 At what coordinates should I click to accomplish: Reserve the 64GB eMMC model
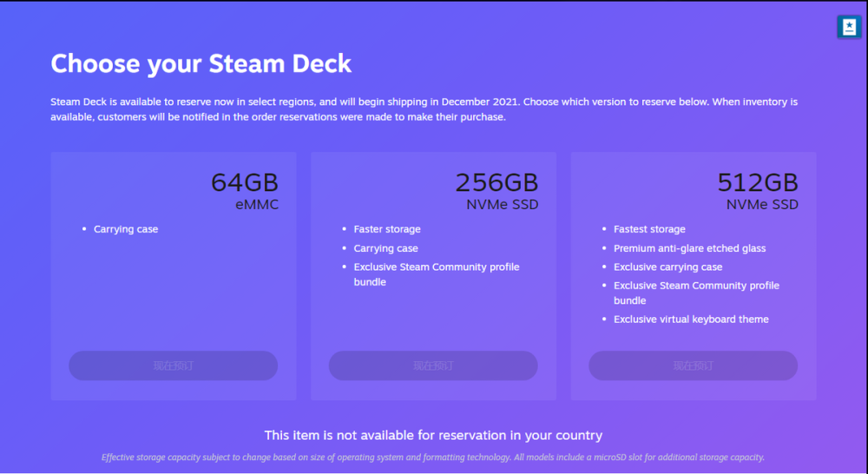[x=174, y=365]
